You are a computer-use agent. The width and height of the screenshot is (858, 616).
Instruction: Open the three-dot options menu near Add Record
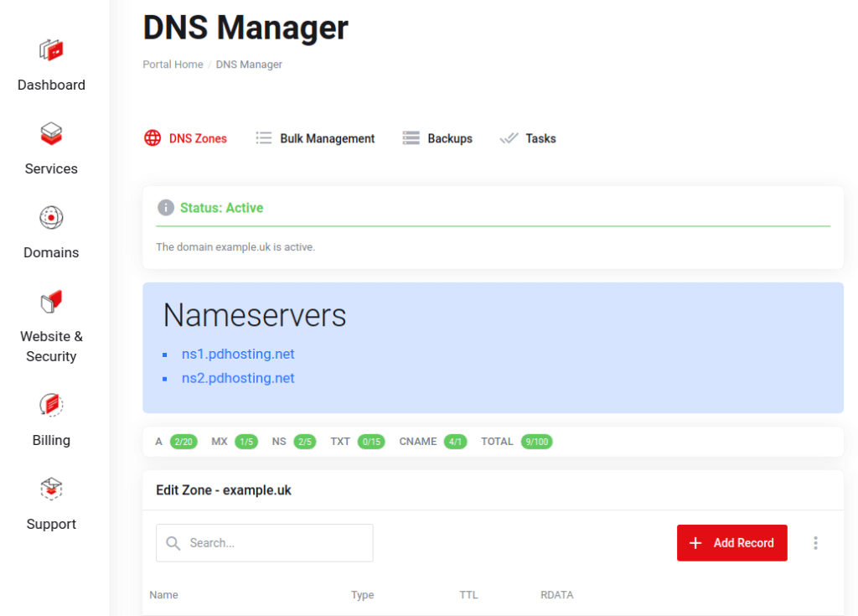815,543
